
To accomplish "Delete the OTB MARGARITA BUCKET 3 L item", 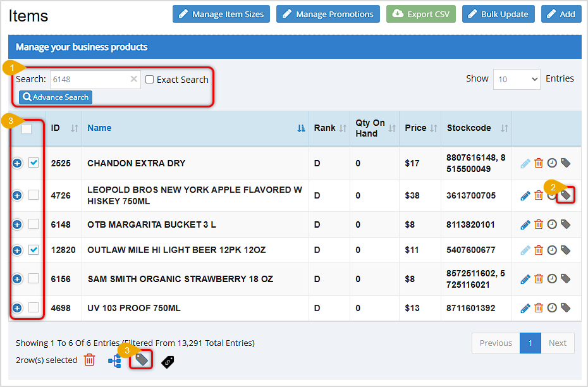I will (x=538, y=224).
